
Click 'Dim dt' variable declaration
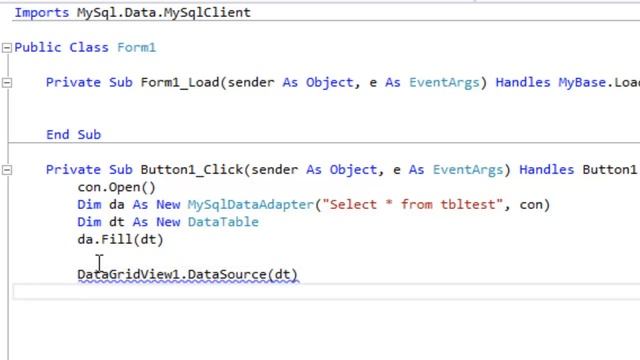pos(101,222)
